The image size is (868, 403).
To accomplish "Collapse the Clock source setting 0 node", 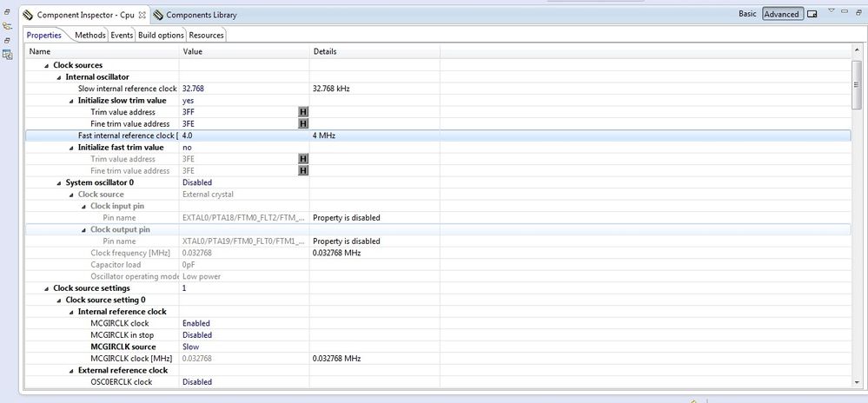I will [x=59, y=300].
